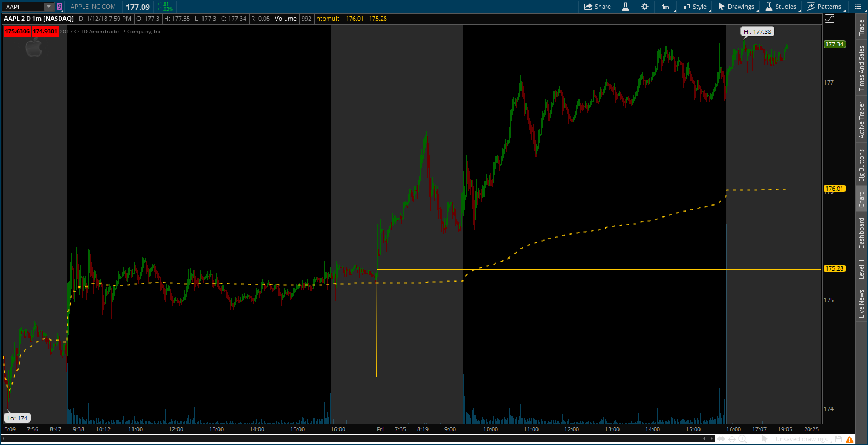Screen dimensions: 868x445
Task: Click the red 175.6306 value label
Action: coord(17,32)
